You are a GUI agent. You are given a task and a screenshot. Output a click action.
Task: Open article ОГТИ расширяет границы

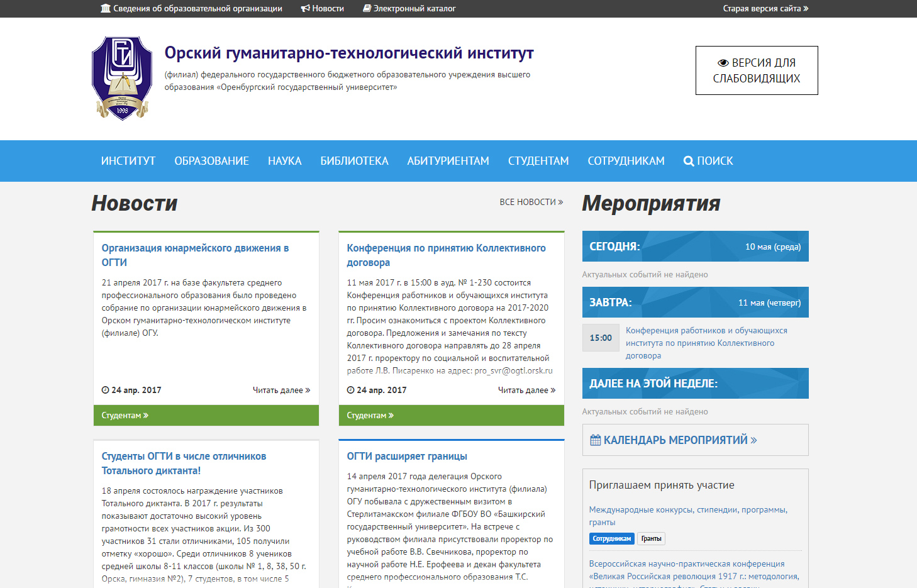click(x=407, y=457)
